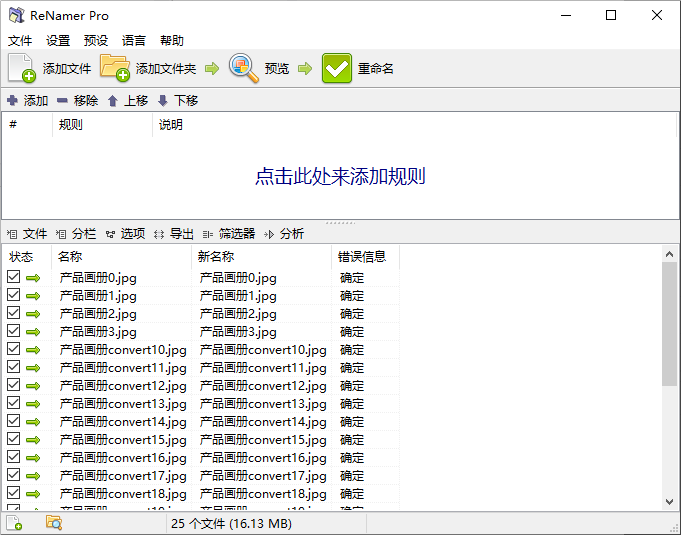Open the 分栏 columns dropdown
Image resolution: width=681 pixels, height=535 pixels.
tap(76, 234)
